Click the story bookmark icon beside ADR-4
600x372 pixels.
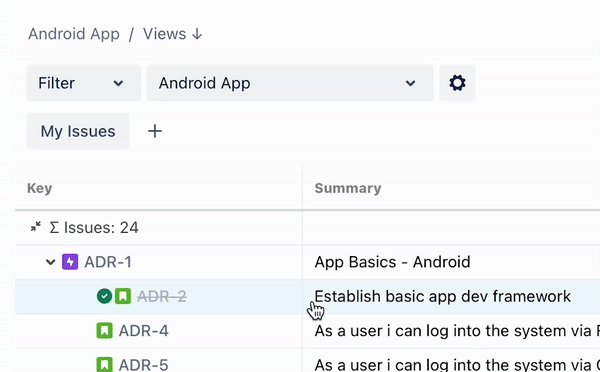coord(104,331)
